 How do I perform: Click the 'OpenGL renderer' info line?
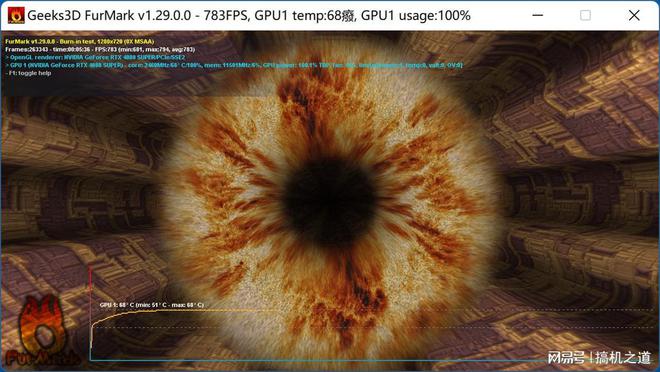tap(95, 57)
